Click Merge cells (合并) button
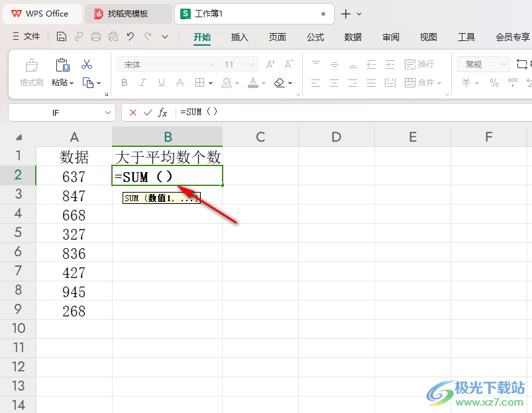This screenshot has width=532, height=413. [x=419, y=82]
